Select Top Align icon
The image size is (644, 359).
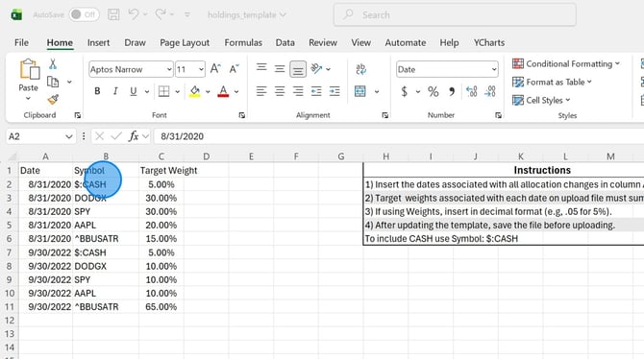[x=261, y=68]
